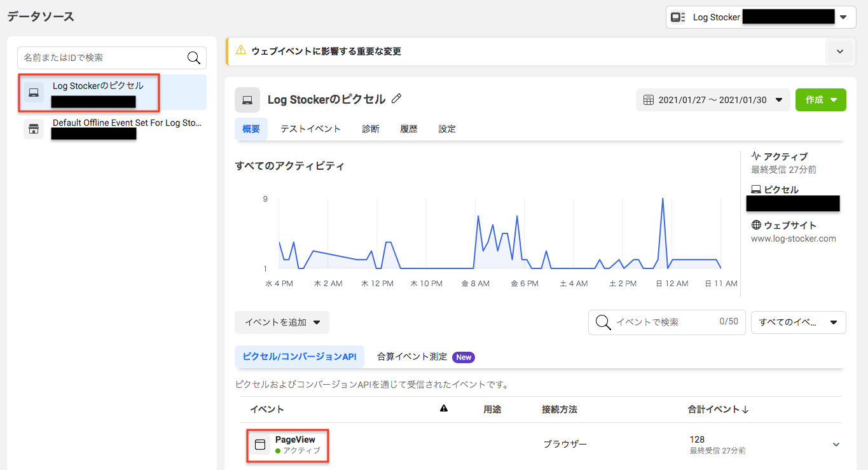Click the データソース page heading

pos(41,17)
